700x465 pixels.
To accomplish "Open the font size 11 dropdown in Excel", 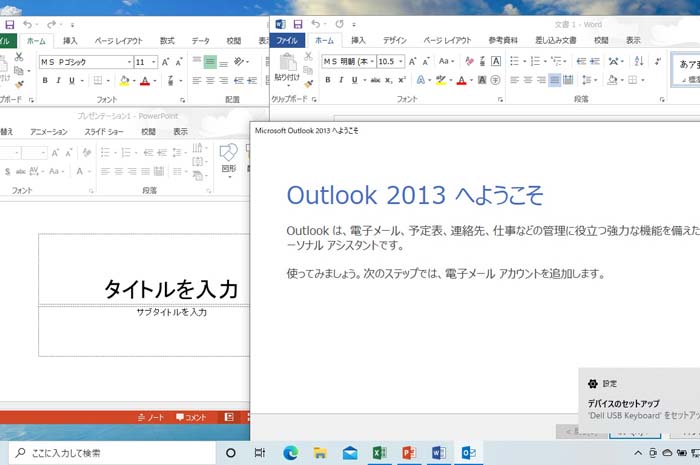I will 154,62.
